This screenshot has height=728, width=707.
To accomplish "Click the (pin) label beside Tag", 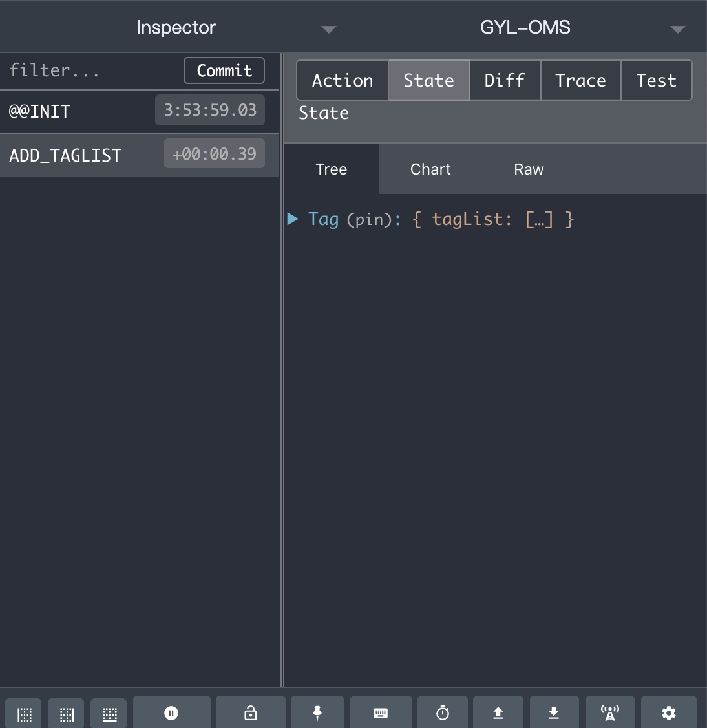I will pyautogui.click(x=370, y=219).
